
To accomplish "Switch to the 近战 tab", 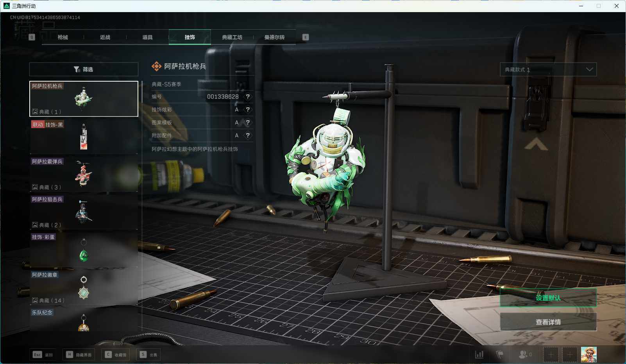I will pos(105,37).
